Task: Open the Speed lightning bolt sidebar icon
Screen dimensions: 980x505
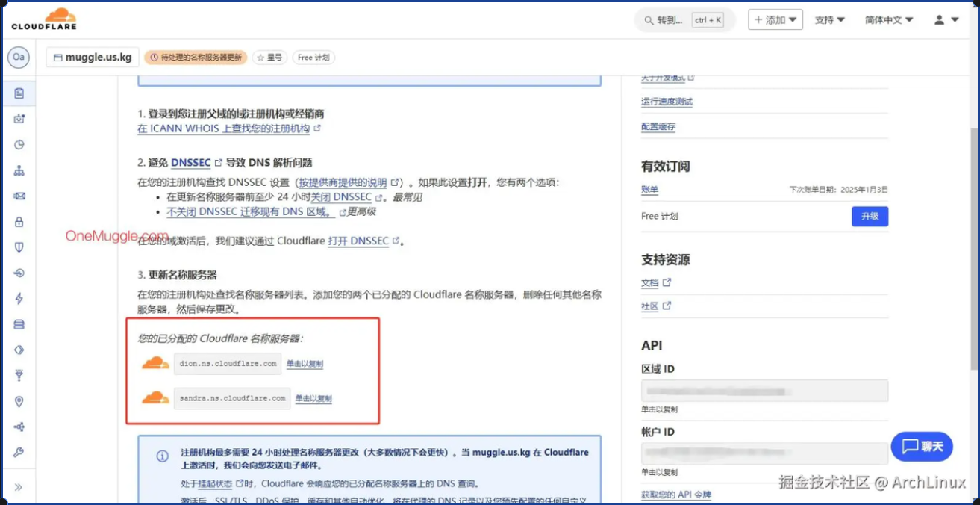Action: coord(19,299)
